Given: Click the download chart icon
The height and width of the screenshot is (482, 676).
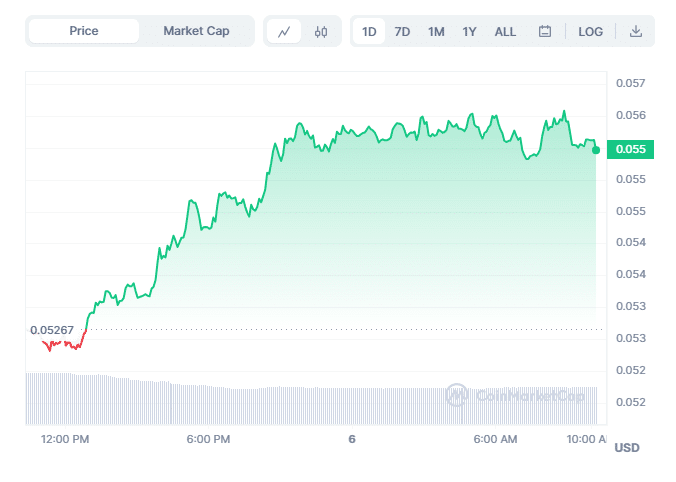Looking at the screenshot, I should pos(635,31).
